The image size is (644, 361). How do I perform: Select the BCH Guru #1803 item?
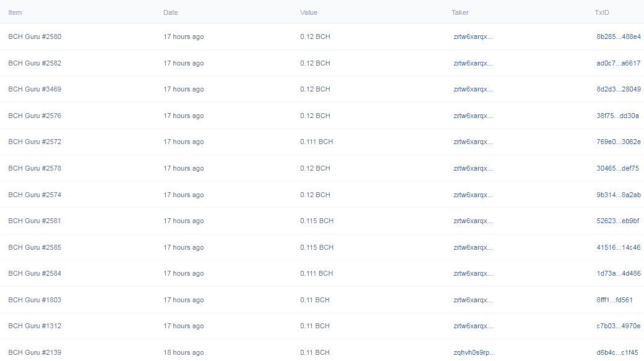(35, 300)
